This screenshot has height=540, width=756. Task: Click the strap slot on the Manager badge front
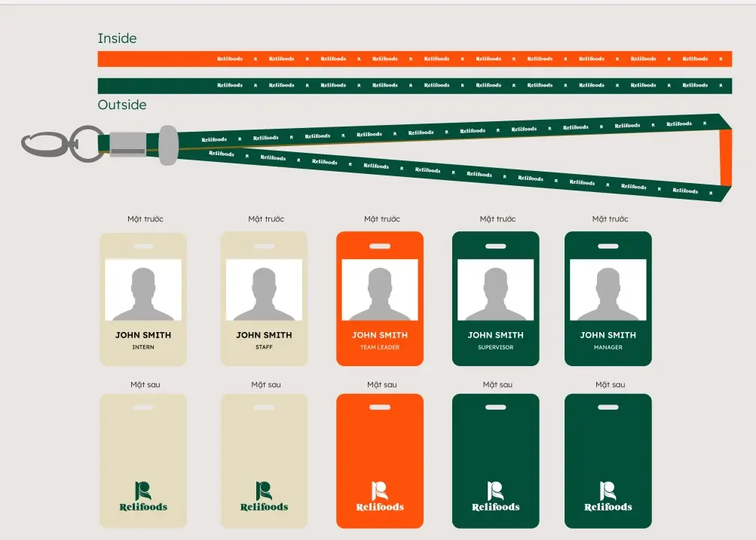click(608, 246)
